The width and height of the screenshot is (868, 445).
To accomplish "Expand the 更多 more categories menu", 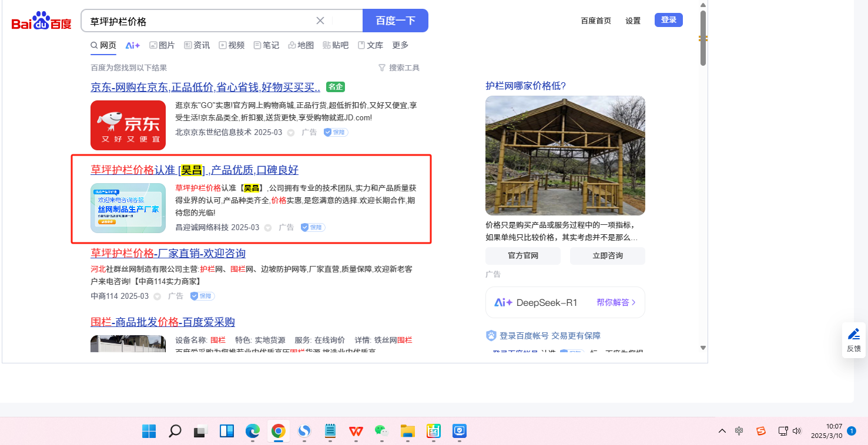I will [x=400, y=45].
